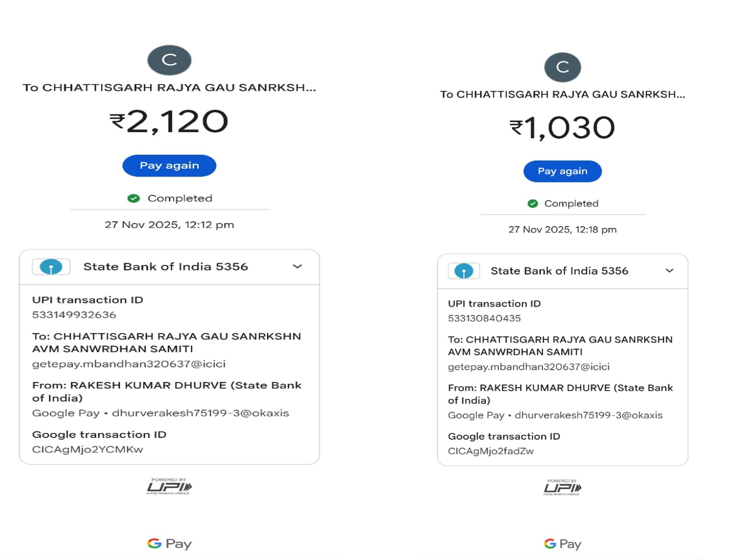Click the 12:18 pm payment timestamp
This screenshot has height=560, width=749.
(x=562, y=230)
